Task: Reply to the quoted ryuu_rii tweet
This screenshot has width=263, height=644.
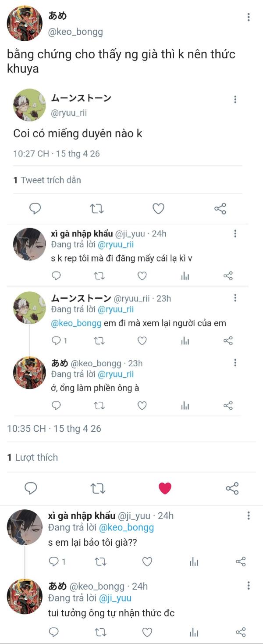Action: tap(35, 208)
